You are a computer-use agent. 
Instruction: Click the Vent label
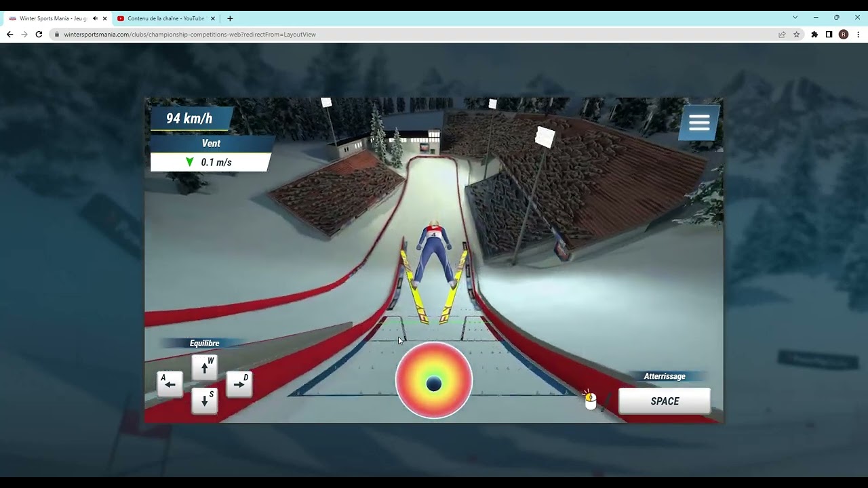point(211,144)
